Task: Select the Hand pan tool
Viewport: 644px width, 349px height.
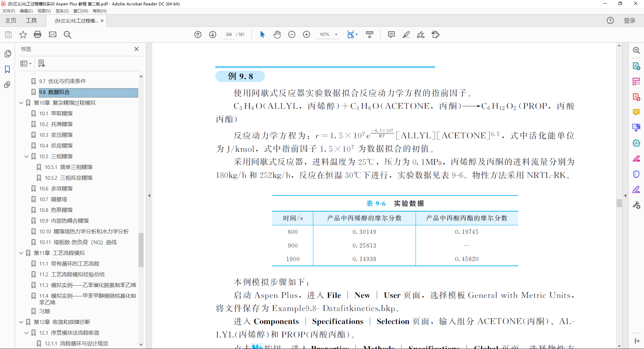Action: [x=277, y=35]
